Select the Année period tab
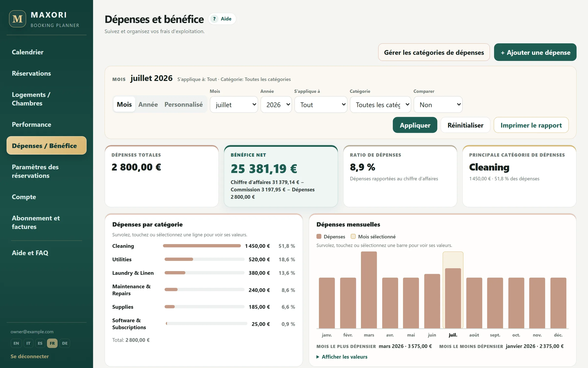Viewport: 588px width, 368px height. [x=148, y=105]
